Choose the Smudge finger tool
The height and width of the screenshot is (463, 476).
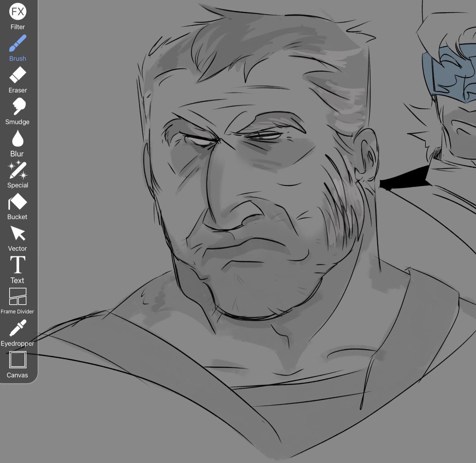tap(17, 111)
